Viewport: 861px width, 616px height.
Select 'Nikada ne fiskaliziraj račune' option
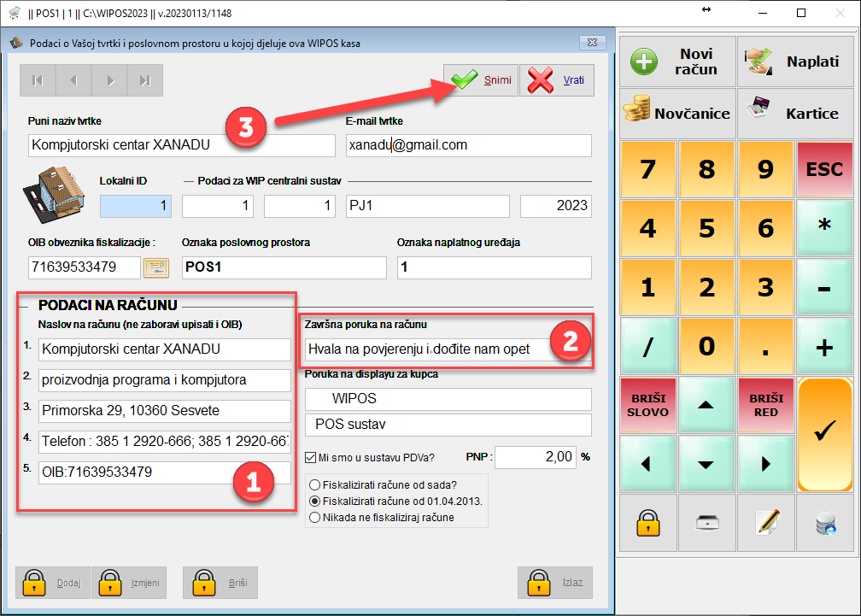click(x=314, y=517)
